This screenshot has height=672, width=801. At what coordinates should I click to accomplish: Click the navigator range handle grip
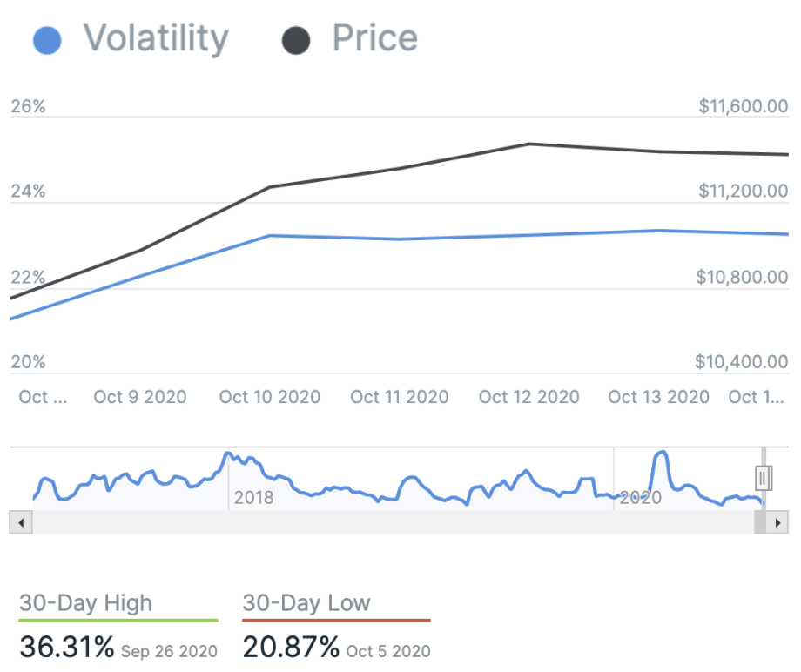coord(764,478)
